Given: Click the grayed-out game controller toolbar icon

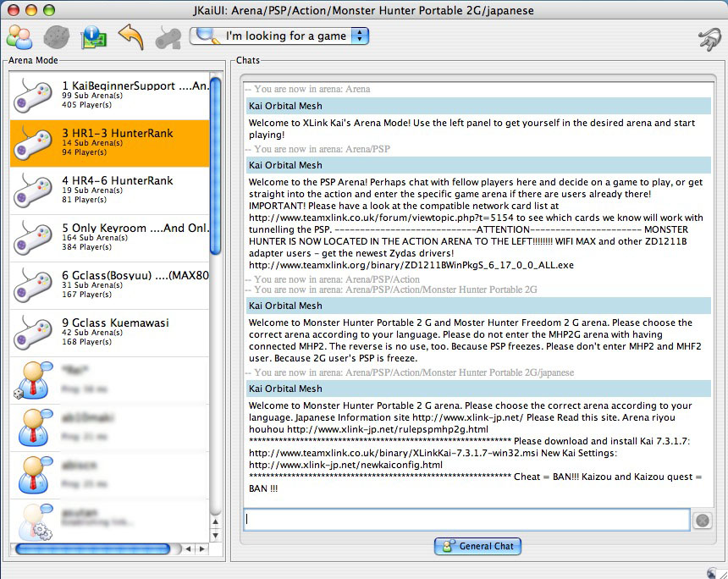Looking at the screenshot, I should (x=168, y=37).
